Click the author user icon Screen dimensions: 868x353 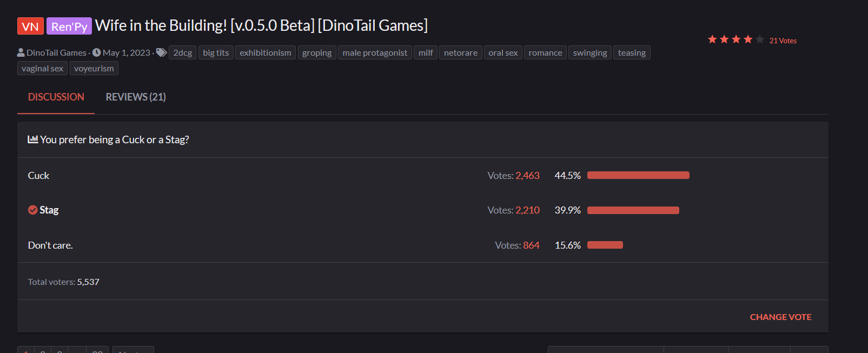[x=21, y=52]
